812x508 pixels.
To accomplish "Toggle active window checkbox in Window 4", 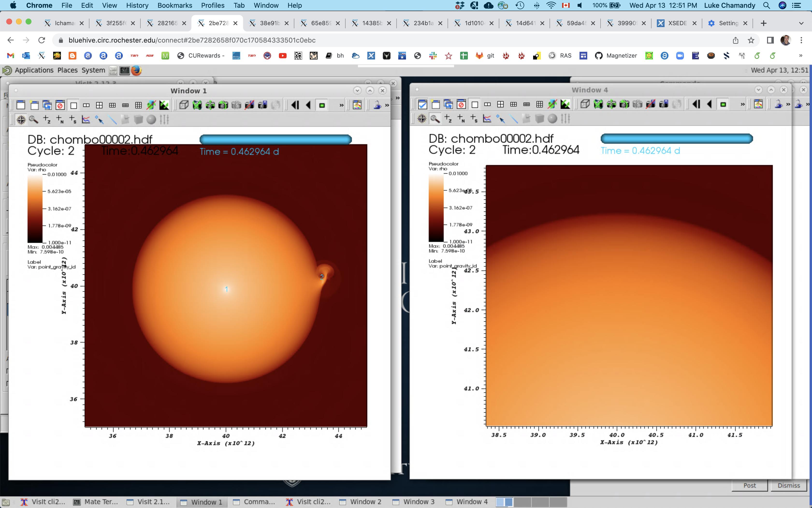I will [x=422, y=104].
